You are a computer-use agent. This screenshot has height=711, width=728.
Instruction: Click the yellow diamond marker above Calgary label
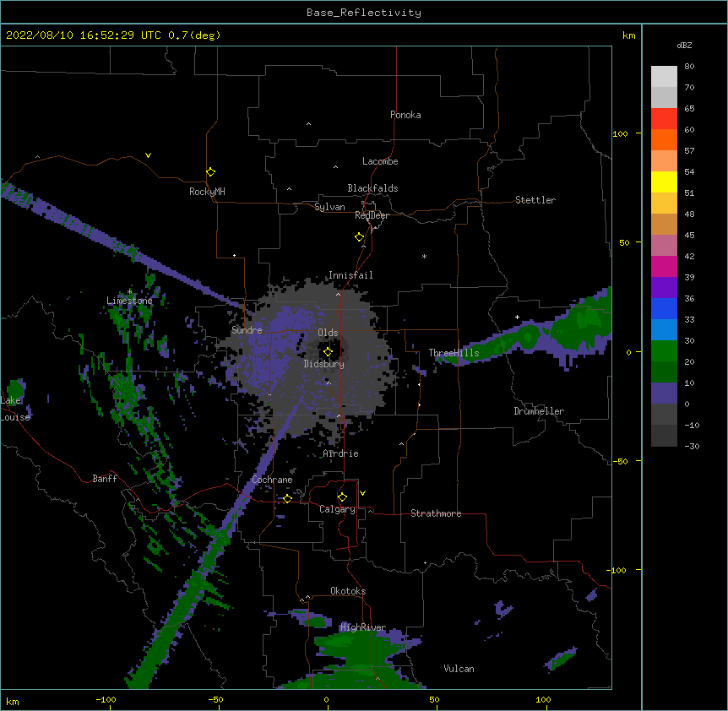click(342, 497)
